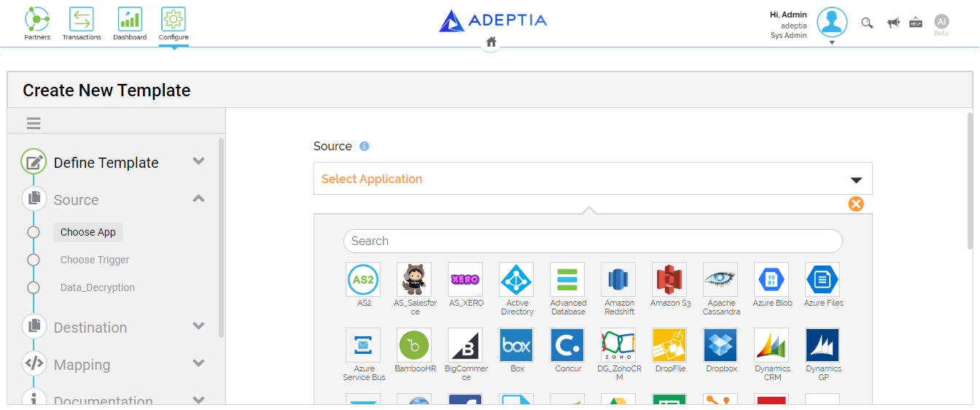Select the Box application icon
Image resolution: width=980 pixels, height=410 pixels.
(516, 345)
